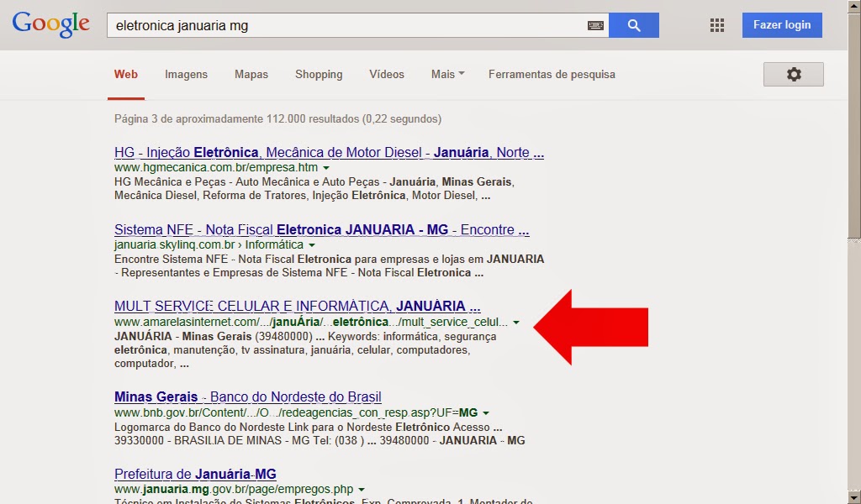Switch to the Shopping tab

tap(319, 74)
